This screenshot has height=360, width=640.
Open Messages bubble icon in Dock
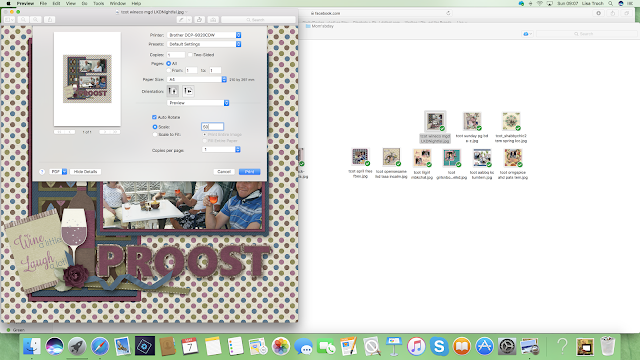[303, 346]
